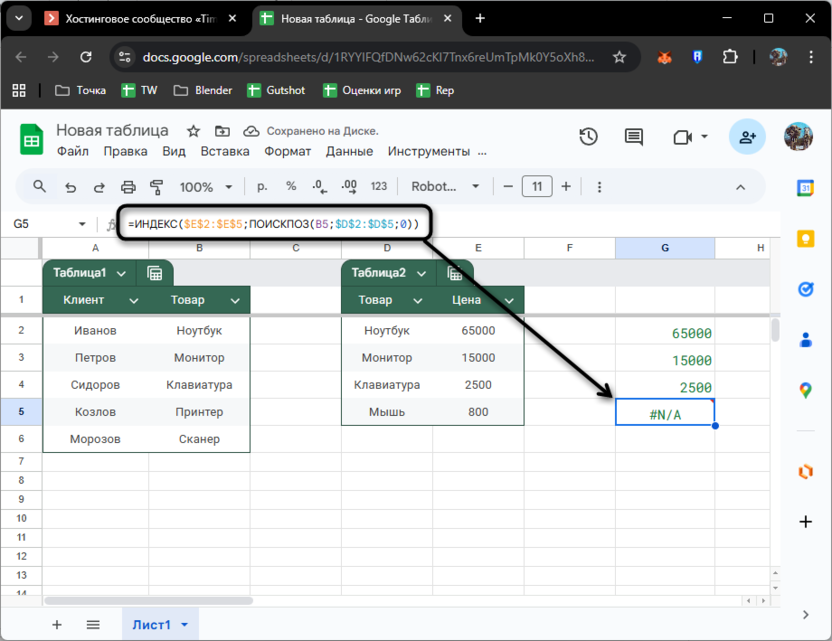Open the comments panel icon
Image resolution: width=832 pixels, height=641 pixels.
click(x=633, y=137)
